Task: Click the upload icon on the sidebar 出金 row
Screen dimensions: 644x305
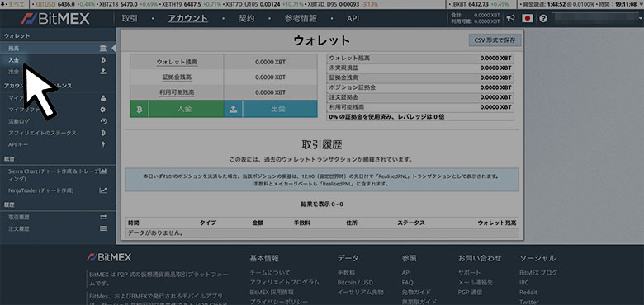Action: click(x=103, y=72)
